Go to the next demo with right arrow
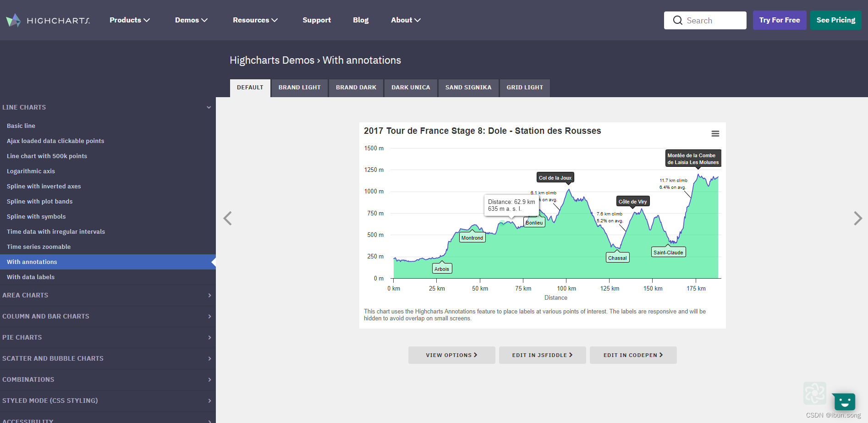 click(x=858, y=218)
